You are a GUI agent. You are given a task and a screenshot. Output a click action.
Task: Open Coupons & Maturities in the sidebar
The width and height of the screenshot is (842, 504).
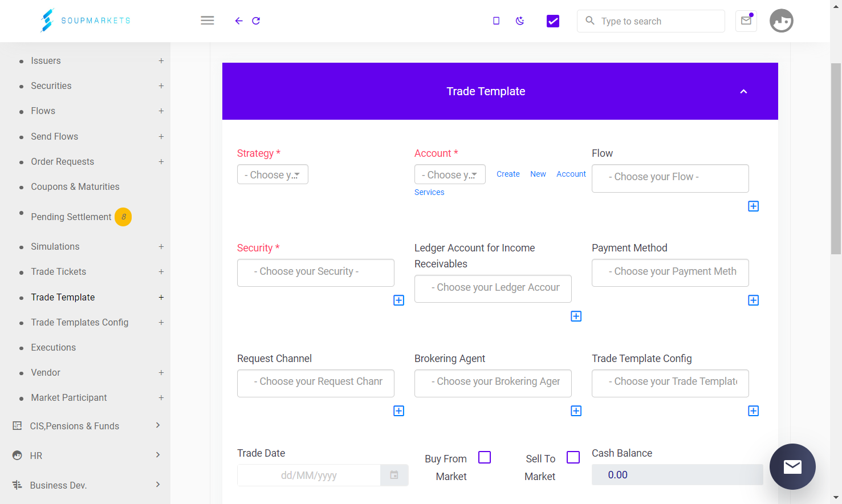pos(75,187)
